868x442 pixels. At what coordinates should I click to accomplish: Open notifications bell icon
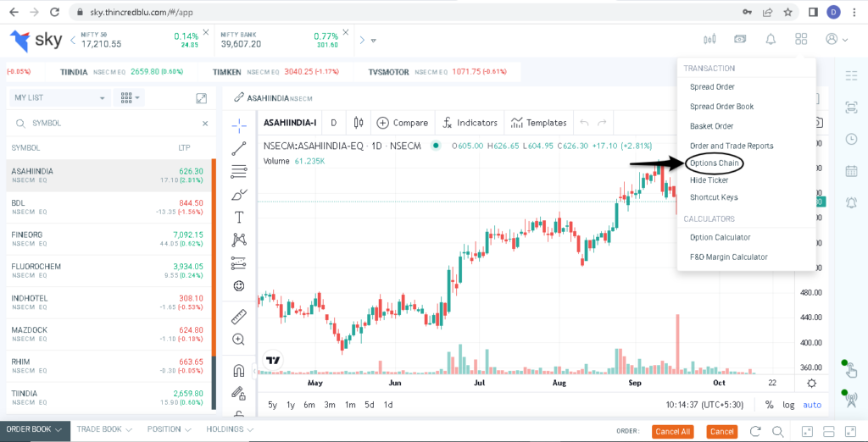(770, 39)
